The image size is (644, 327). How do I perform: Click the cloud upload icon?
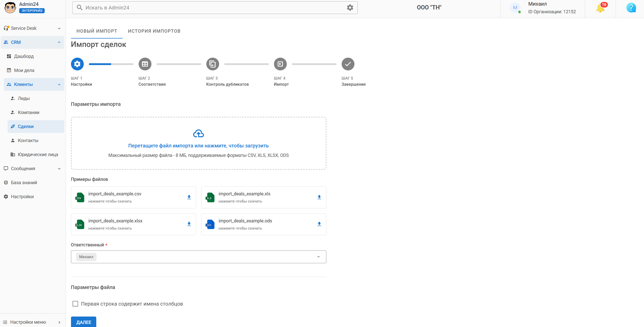[198, 133]
